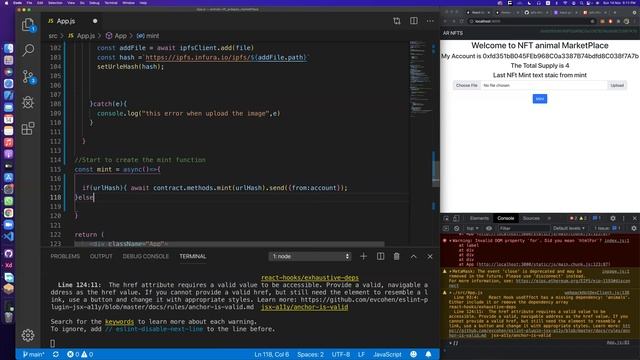This screenshot has width=640, height=360.
Task: Open the notifications bell in the status bar
Action: tap(428, 354)
